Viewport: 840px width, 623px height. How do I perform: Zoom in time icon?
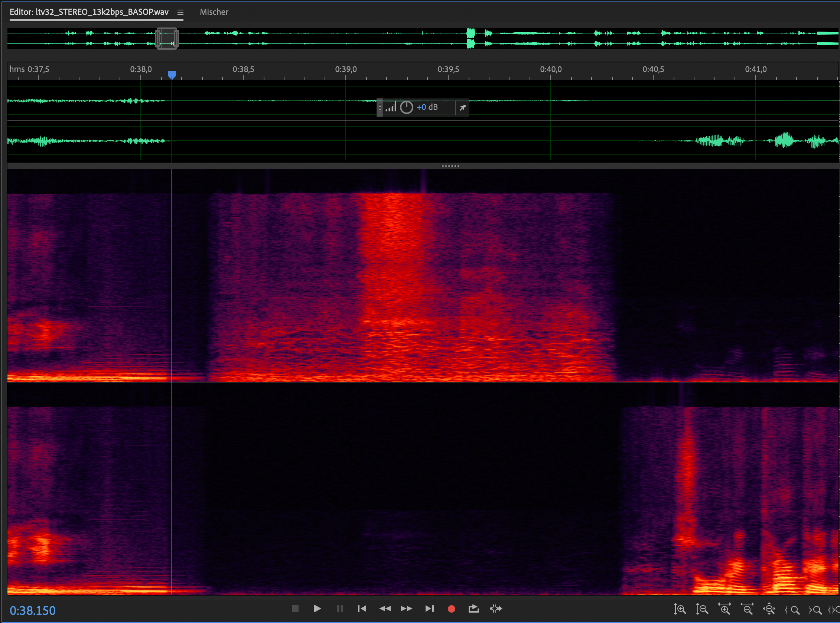pyautogui.click(x=724, y=609)
